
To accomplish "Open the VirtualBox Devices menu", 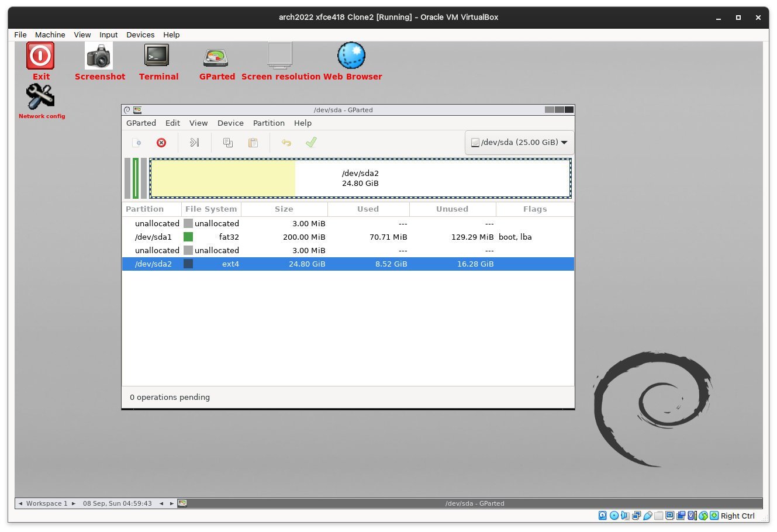I will (x=140, y=34).
